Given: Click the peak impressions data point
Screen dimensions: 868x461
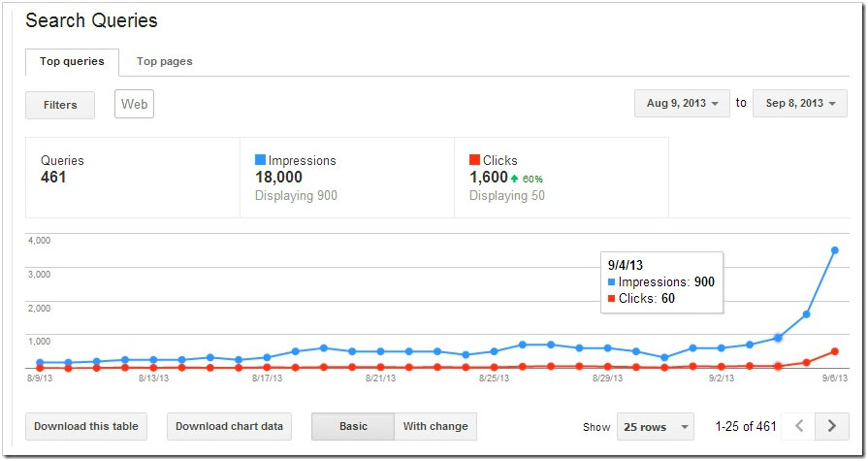Looking at the screenshot, I should coord(834,250).
